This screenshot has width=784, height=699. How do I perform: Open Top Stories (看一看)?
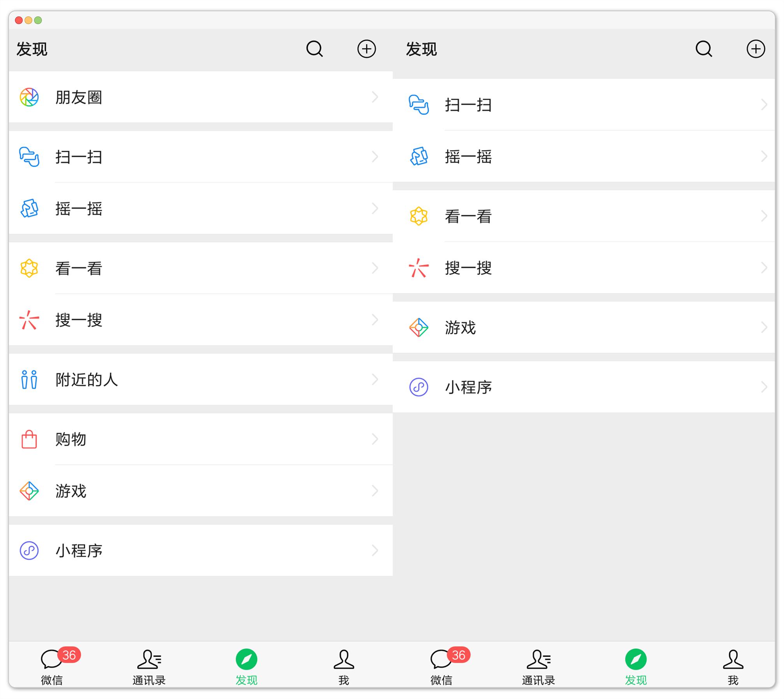coord(78,268)
